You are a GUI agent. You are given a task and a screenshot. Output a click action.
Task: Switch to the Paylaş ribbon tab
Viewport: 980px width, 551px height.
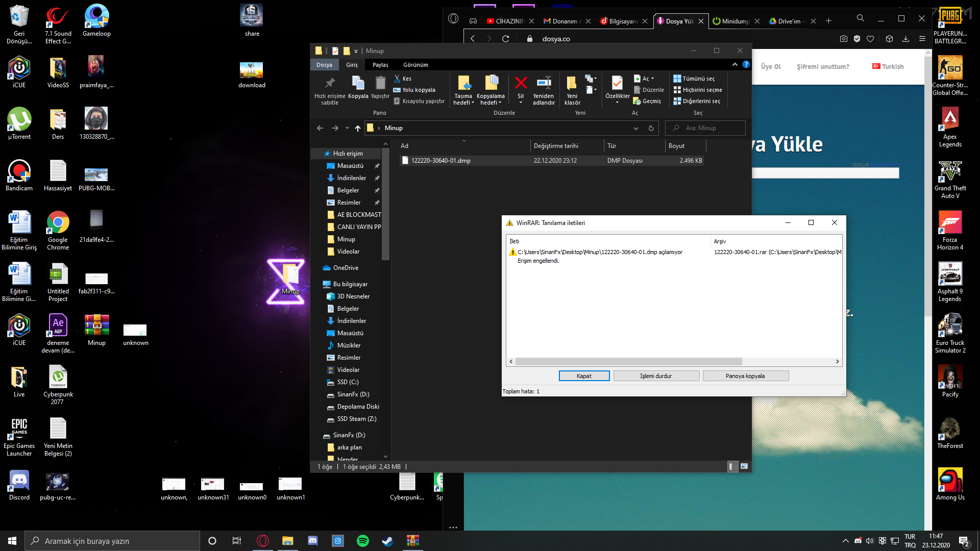380,65
